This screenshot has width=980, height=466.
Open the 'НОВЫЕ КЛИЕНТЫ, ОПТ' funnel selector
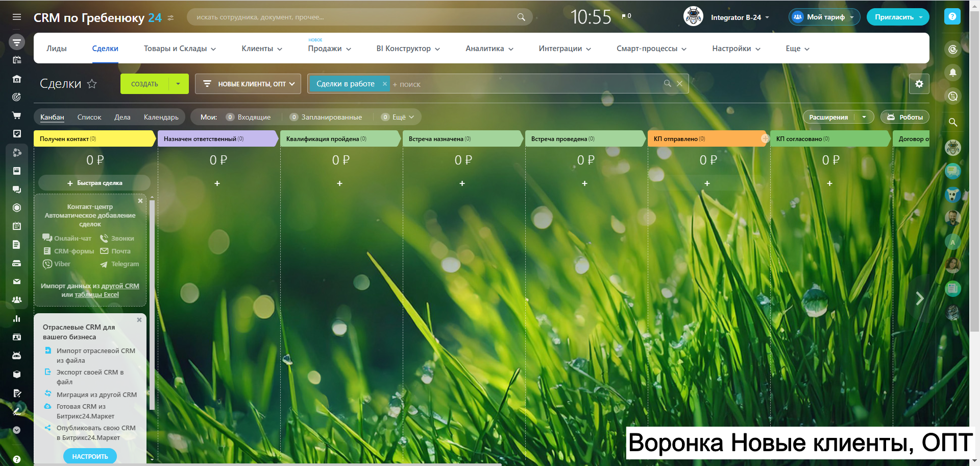[x=248, y=84]
